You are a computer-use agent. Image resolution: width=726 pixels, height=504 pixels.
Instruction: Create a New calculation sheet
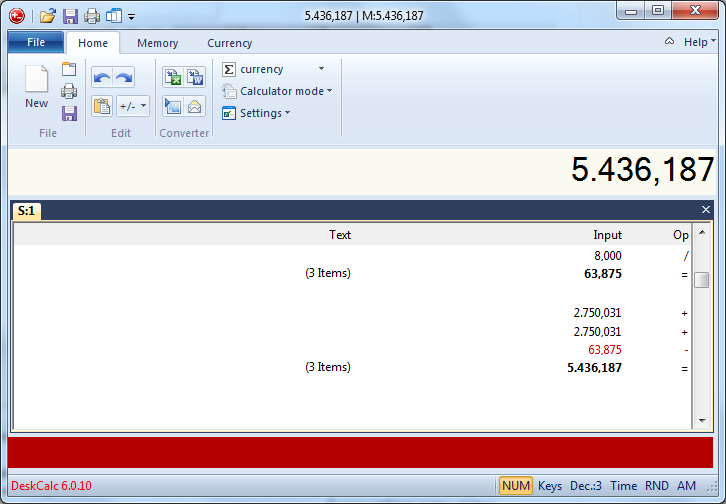pos(36,87)
